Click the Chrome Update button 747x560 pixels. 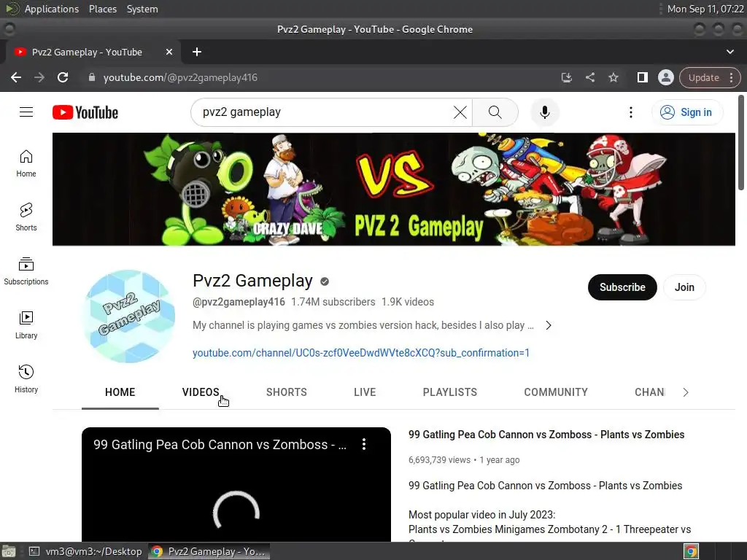click(704, 77)
